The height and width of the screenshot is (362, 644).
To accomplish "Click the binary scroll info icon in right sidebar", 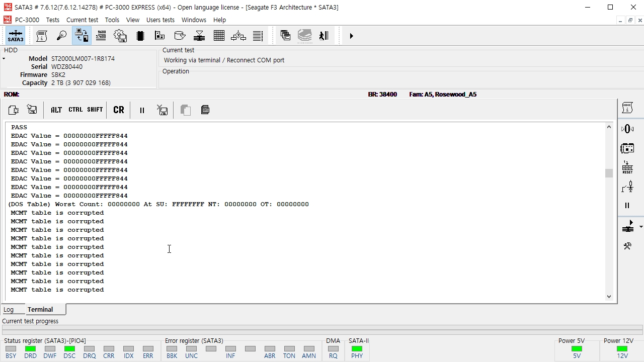I will click(627, 108).
